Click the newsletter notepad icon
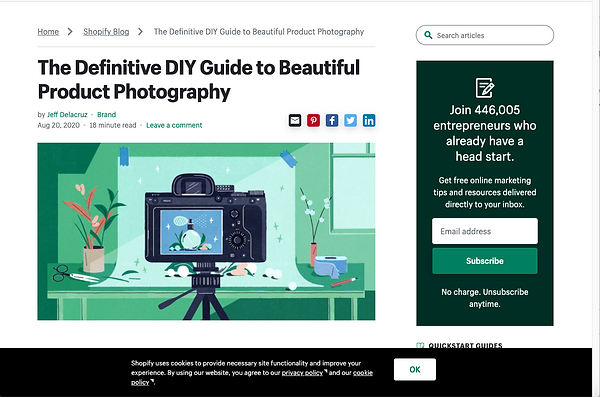600x397 pixels. (485, 88)
